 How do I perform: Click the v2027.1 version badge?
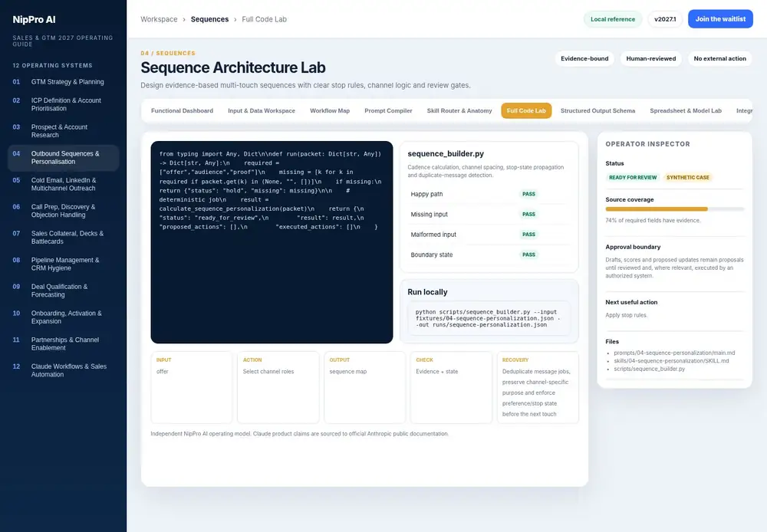point(665,19)
